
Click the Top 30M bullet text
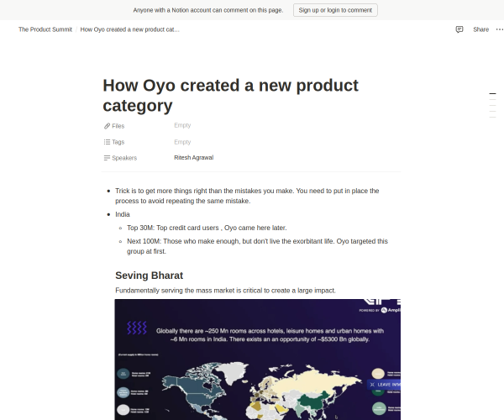207,228
